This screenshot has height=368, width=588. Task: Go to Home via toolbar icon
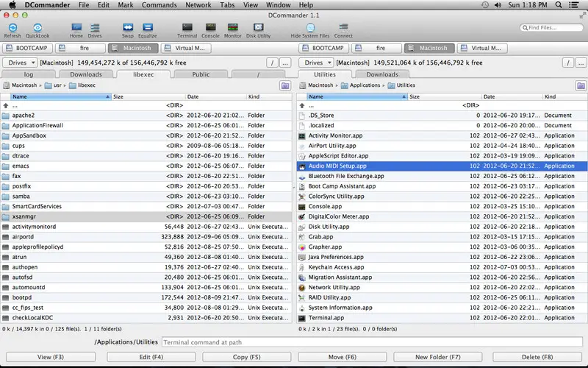[76, 27]
